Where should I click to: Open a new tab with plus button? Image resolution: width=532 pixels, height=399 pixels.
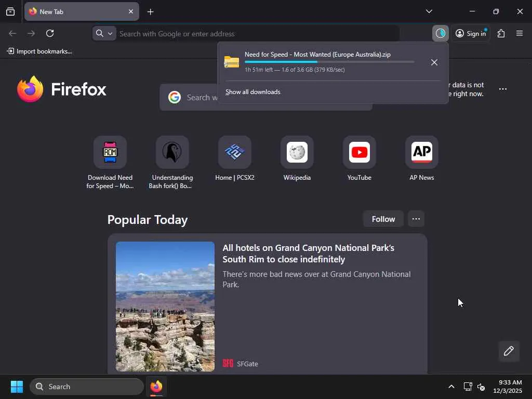(150, 12)
